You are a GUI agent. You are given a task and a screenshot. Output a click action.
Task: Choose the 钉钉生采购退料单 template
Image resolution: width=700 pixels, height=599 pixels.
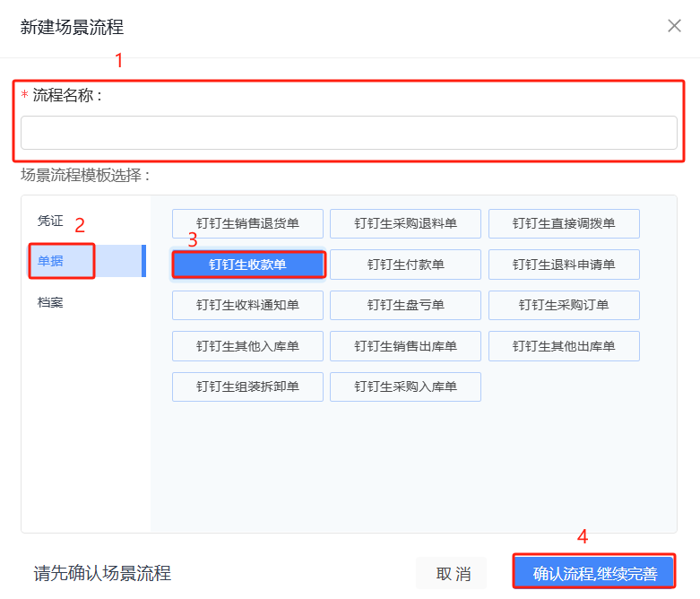pyautogui.click(x=405, y=223)
